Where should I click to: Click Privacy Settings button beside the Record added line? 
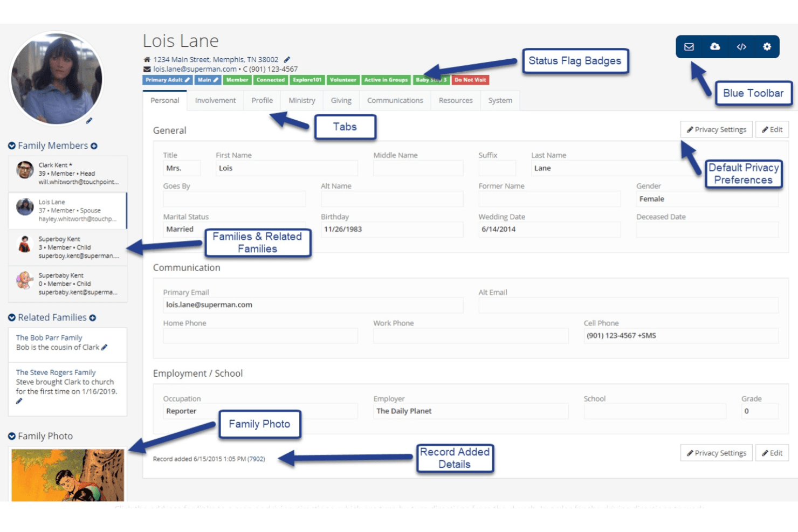coord(716,453)
